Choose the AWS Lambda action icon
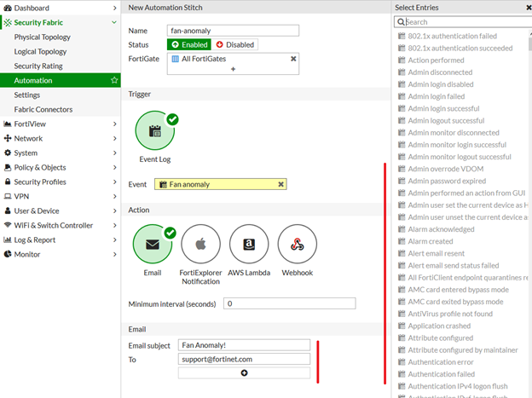 (249, 245)
